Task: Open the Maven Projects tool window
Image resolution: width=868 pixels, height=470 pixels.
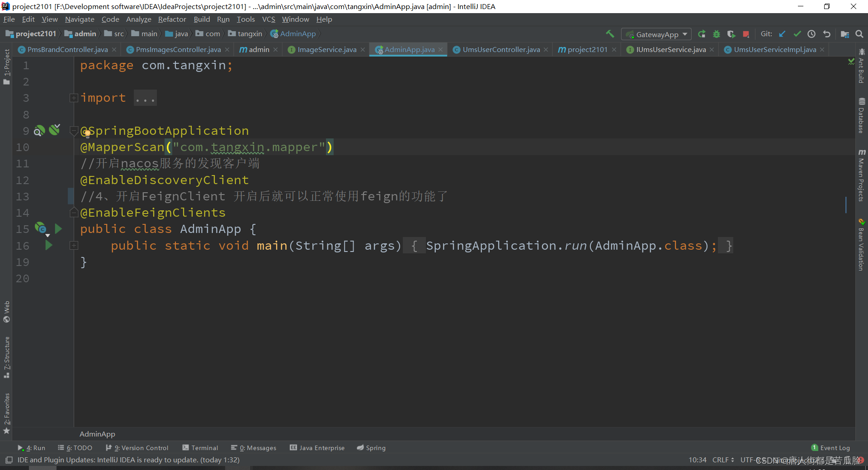Action: pos(862,176)
